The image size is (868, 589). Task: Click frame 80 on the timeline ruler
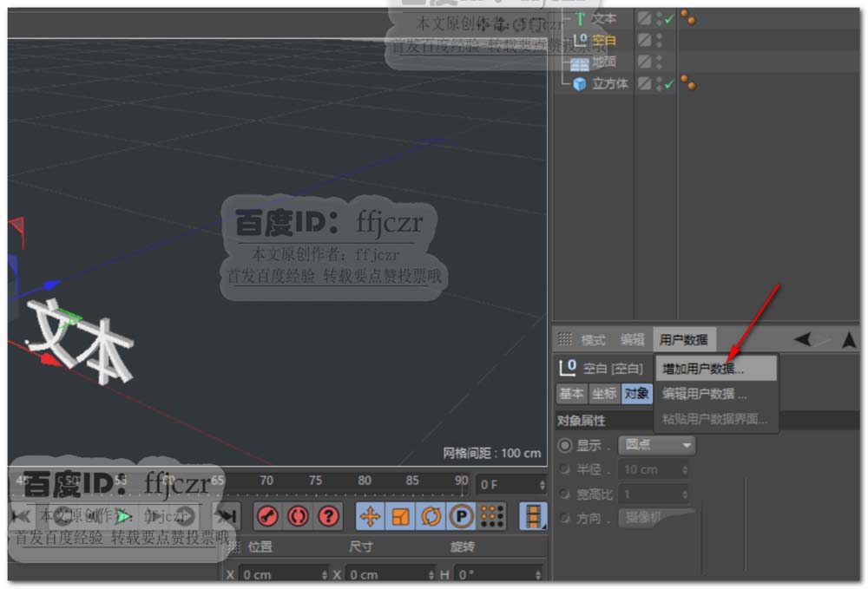click(x=364, y=481)
